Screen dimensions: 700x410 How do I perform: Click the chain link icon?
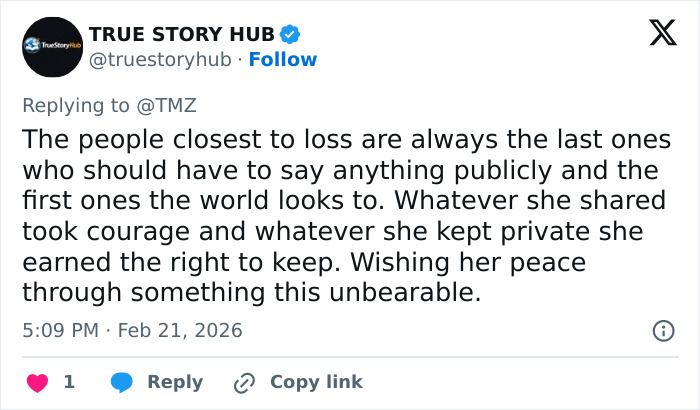pyautogui.click(x=244, y=382)
